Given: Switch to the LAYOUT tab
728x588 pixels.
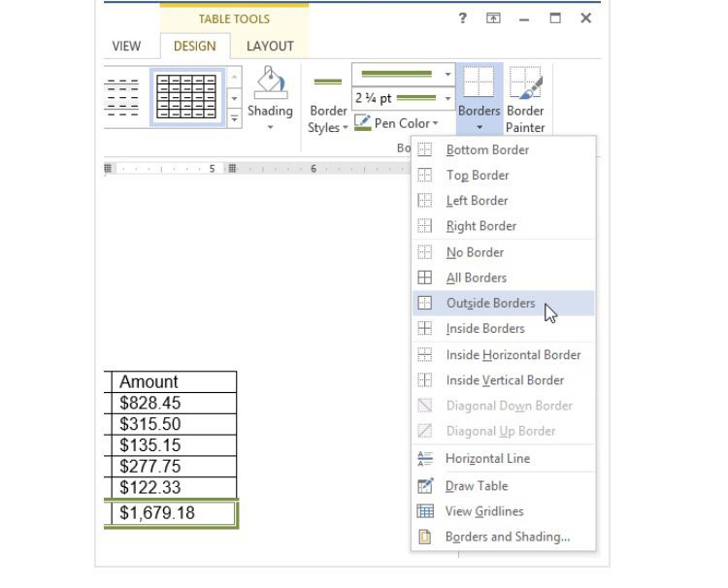Looking at the screenshot, I should (x=270, y=46).
